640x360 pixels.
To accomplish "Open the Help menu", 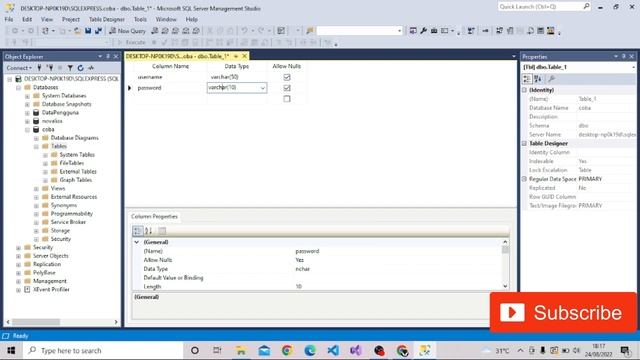I will point(191,19).
